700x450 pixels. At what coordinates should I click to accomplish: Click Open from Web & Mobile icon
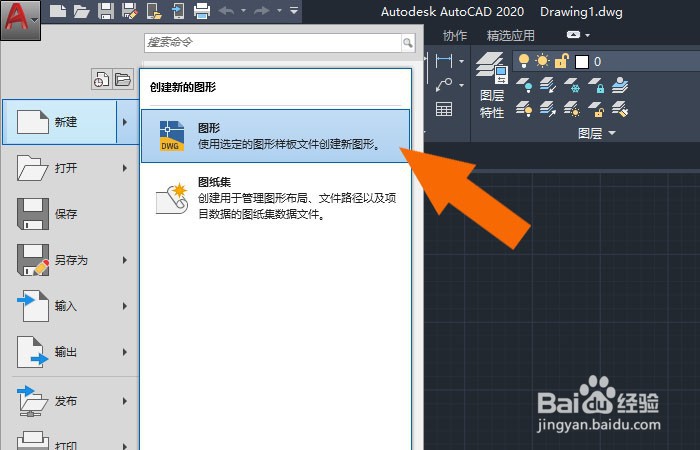coord(154,11)
